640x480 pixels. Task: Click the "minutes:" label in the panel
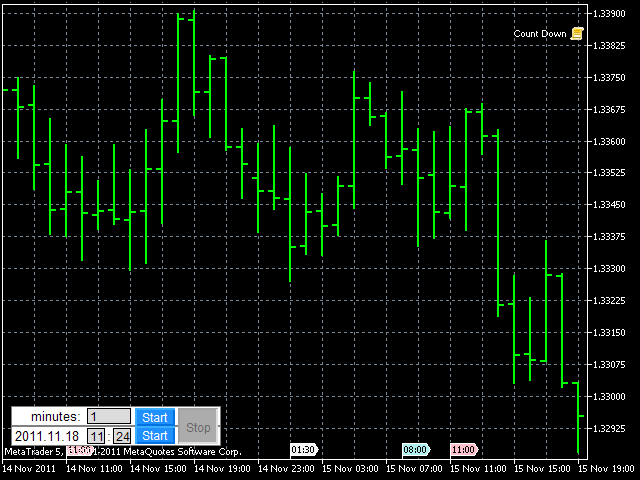(55, 416)
